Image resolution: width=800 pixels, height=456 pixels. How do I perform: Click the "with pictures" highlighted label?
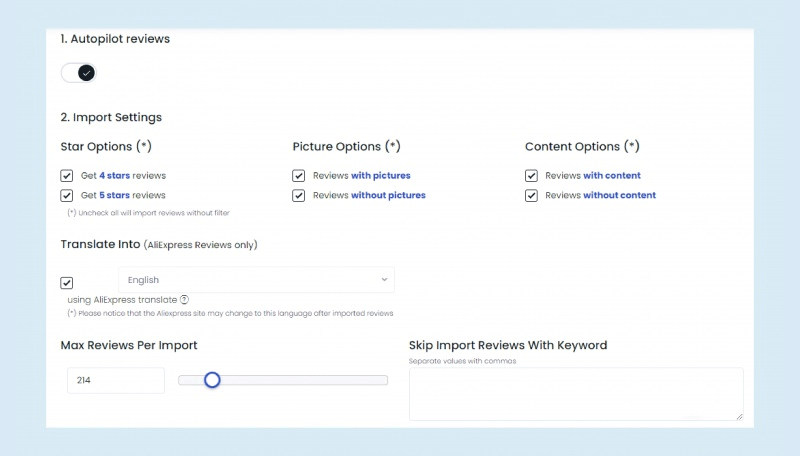click(380, 176)
